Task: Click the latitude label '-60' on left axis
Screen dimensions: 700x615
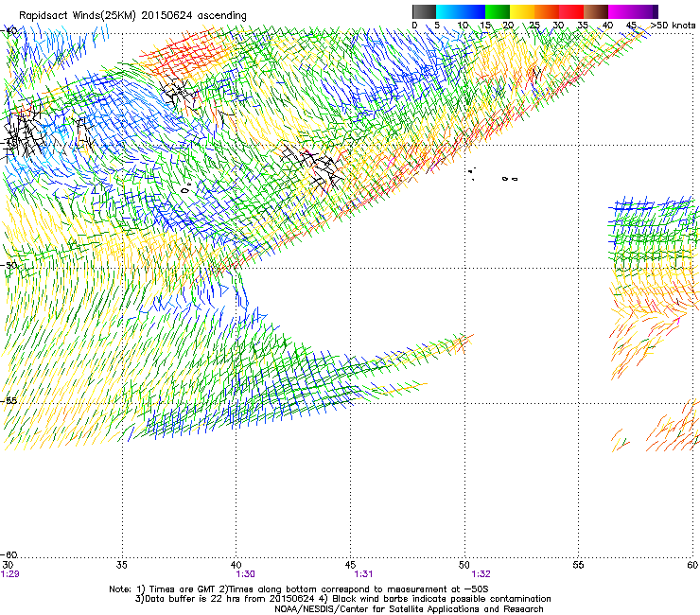Action: point(9,554)
